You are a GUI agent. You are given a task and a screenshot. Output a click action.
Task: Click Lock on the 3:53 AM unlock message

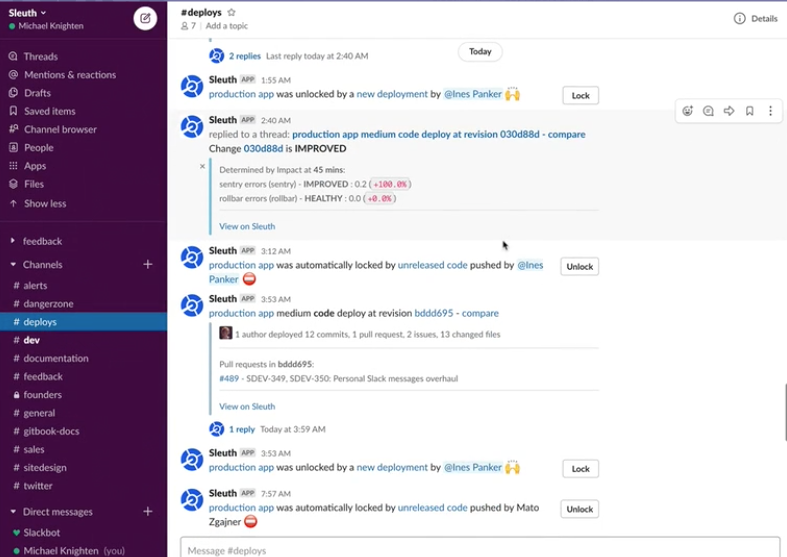(x=581, y=469)
